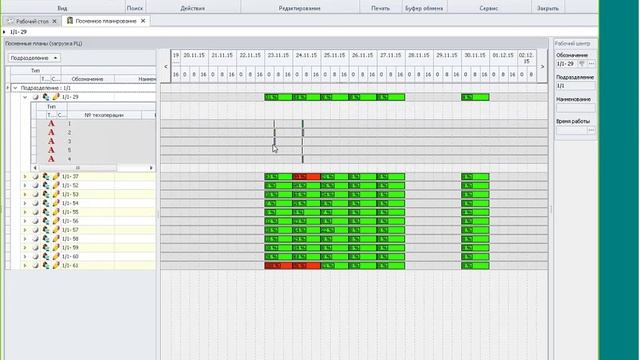Expand row 1/1-52
Screen dimensions: 640x360
click(25, 185)
